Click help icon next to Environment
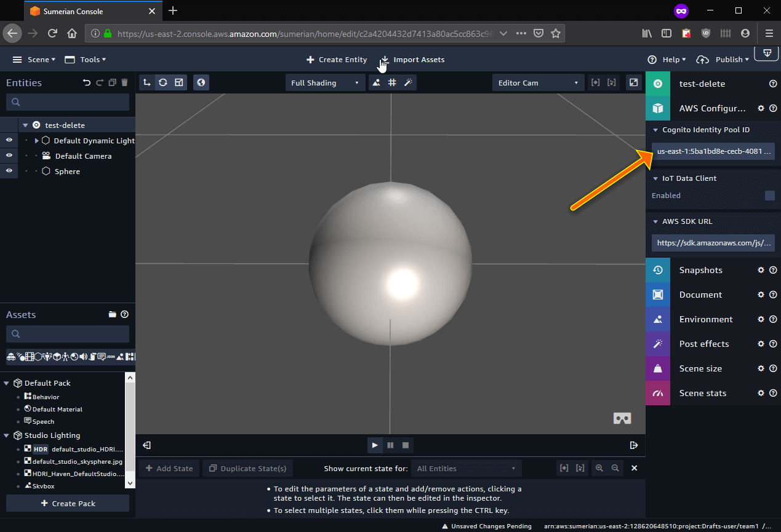781x532 pixels. [x=773, y=319]
